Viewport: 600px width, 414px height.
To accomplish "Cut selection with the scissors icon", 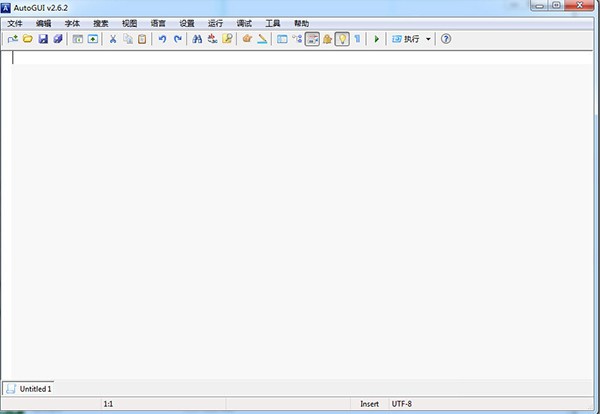I will [113, 39].
